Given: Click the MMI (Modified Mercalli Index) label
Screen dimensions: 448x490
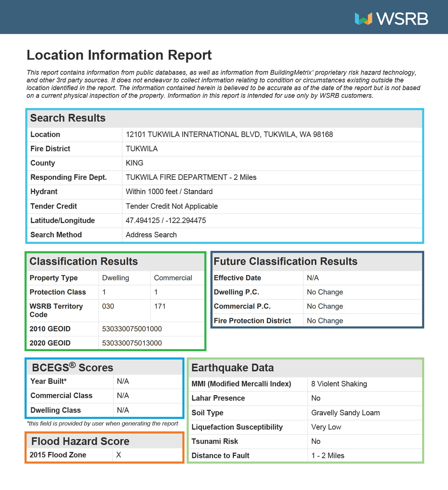Looking at the screenshot, I should pyautogui.click(x=241, y=384).
